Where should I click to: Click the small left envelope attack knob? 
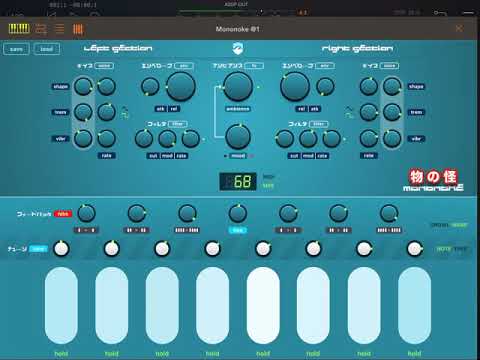click(x=150, y=86)
